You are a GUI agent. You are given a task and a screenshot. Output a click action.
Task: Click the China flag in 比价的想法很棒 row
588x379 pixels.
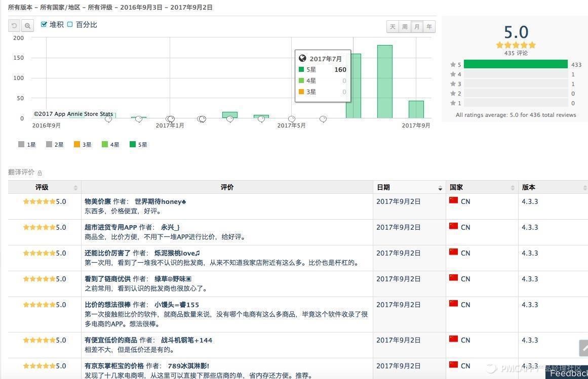tap(453, 303)
